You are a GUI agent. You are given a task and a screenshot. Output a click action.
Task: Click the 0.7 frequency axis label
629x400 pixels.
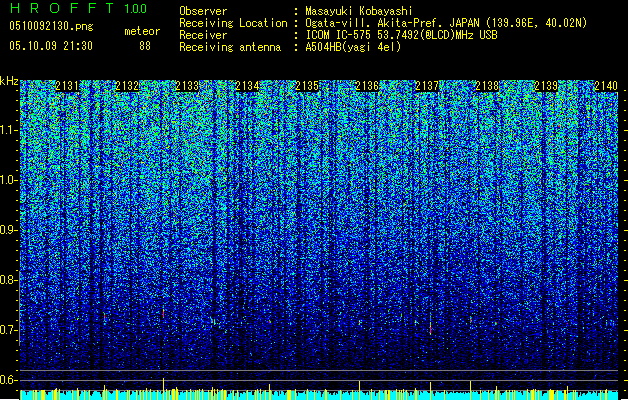[x=9, y=330]
